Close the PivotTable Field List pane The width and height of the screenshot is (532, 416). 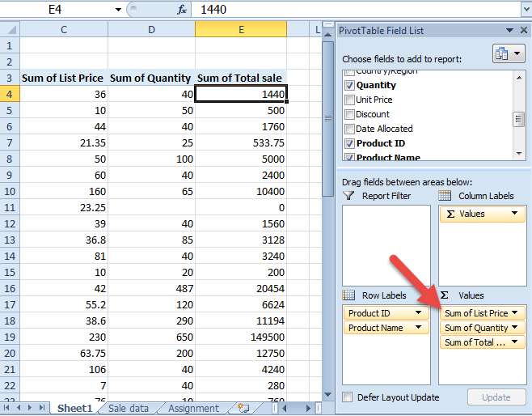pos(522,31)
